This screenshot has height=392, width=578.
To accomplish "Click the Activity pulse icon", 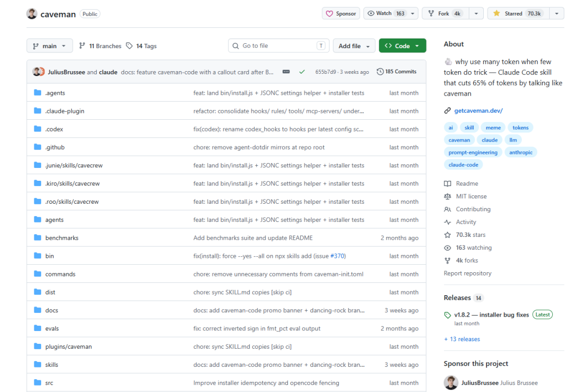I will coord(447,222).
